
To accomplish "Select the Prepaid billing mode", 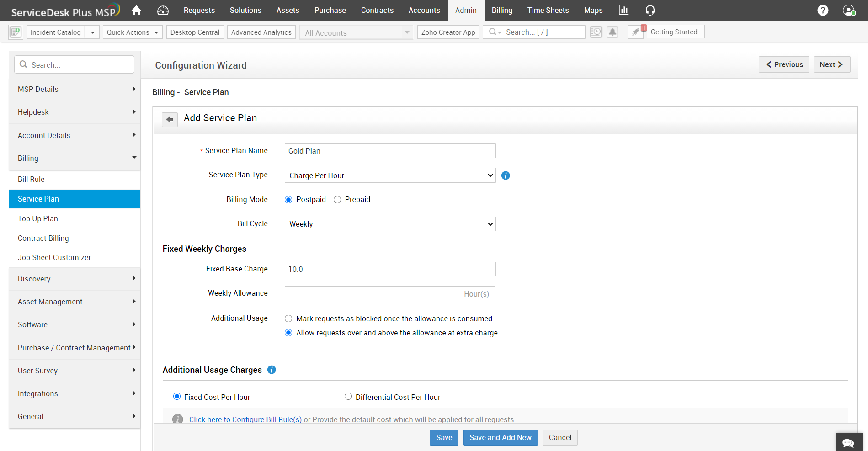I will 337,200.
